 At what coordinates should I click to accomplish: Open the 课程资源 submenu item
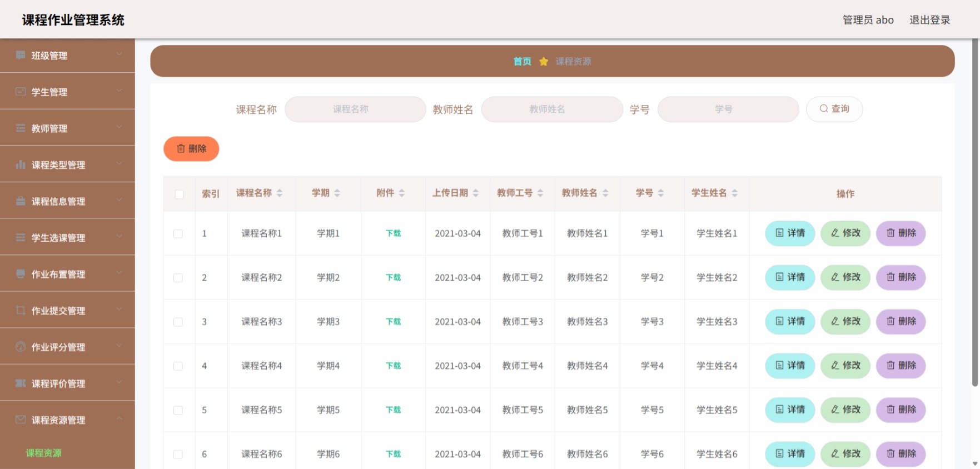(44, 453)
